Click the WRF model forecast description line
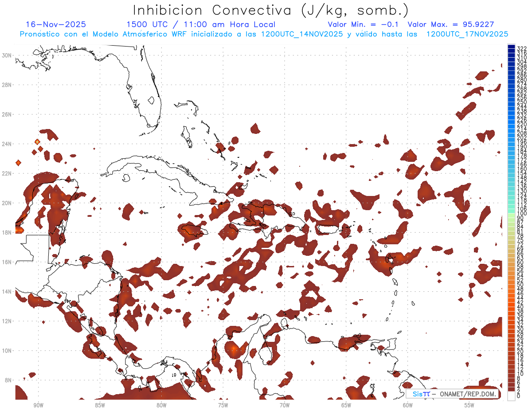Viewport: 532px width, 411px height. point(264,34)
